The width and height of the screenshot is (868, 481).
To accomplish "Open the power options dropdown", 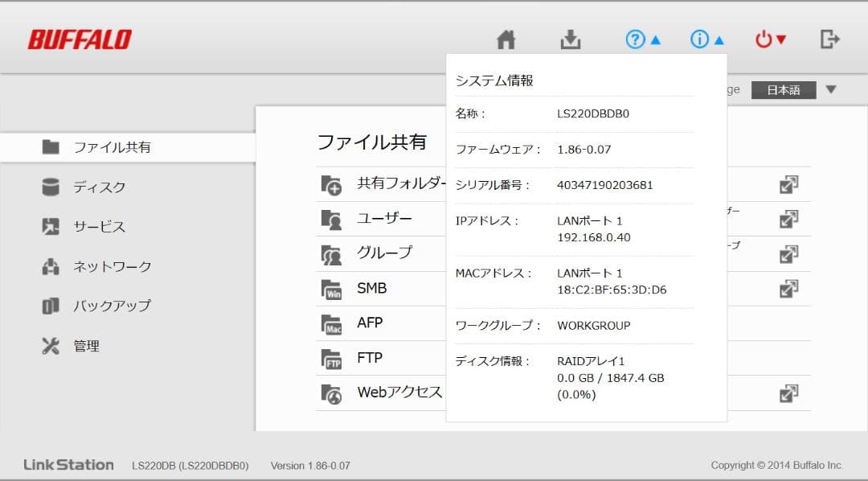I will 771,39.
